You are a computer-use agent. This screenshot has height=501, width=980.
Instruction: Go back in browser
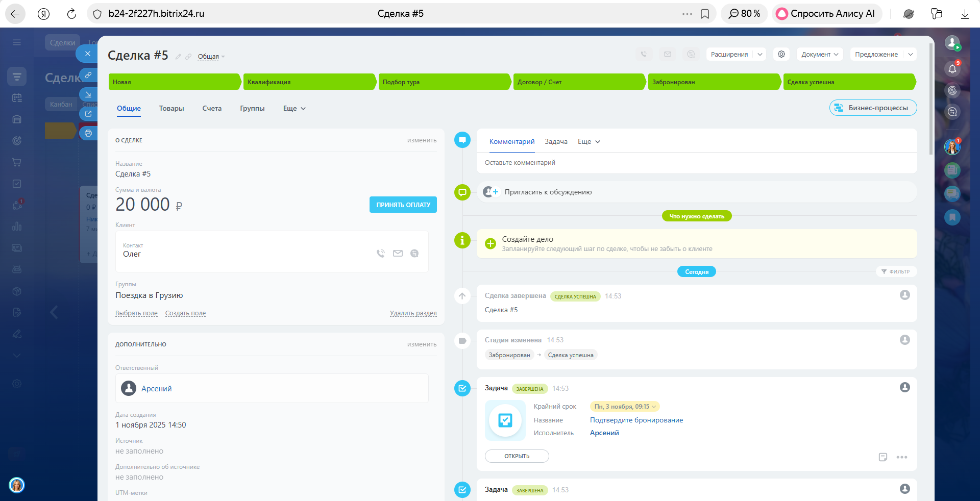click(15, 14)
